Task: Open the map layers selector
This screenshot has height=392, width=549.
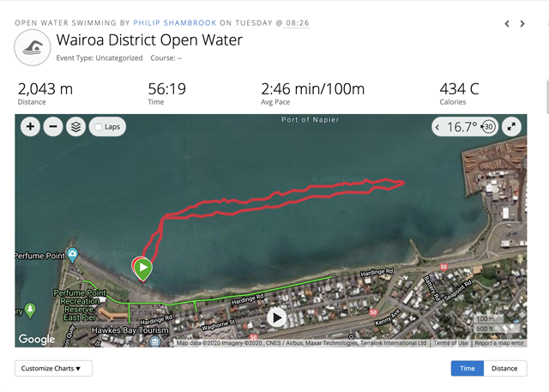Action: pyautogui.click(x=75, y=127)
